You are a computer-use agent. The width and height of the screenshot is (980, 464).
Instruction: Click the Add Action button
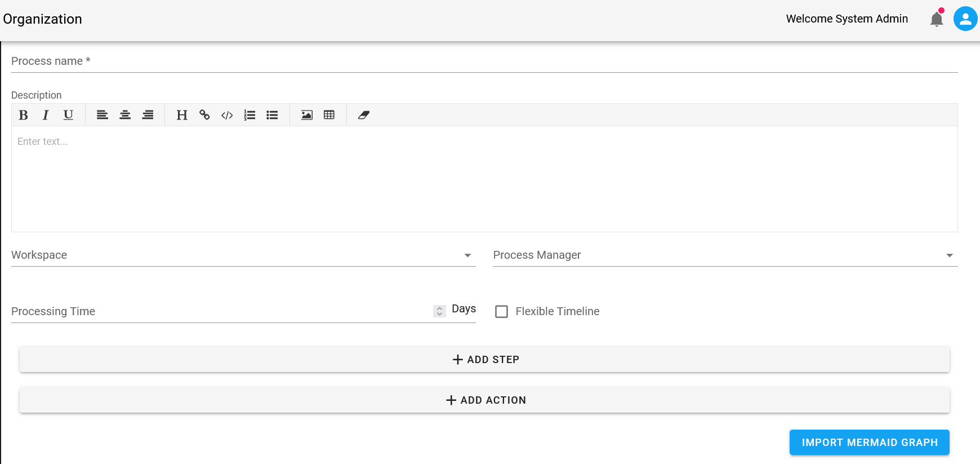pos(484,400)
